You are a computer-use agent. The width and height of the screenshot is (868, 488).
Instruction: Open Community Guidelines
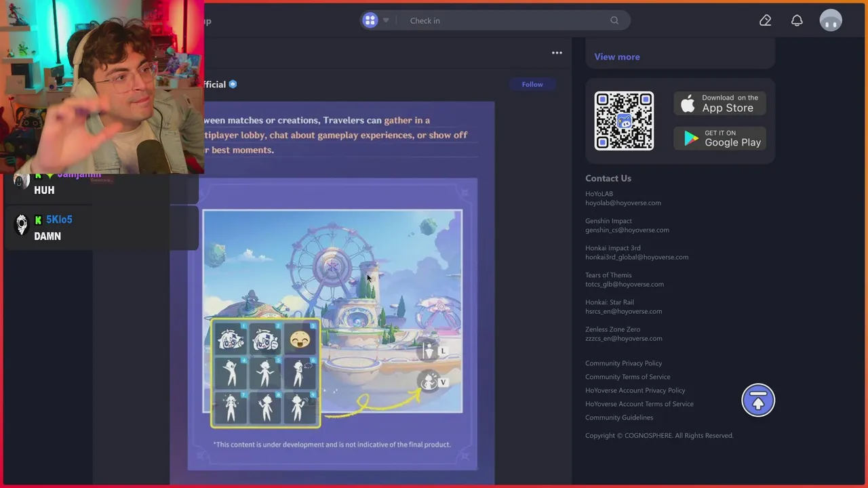coord(619,418)
